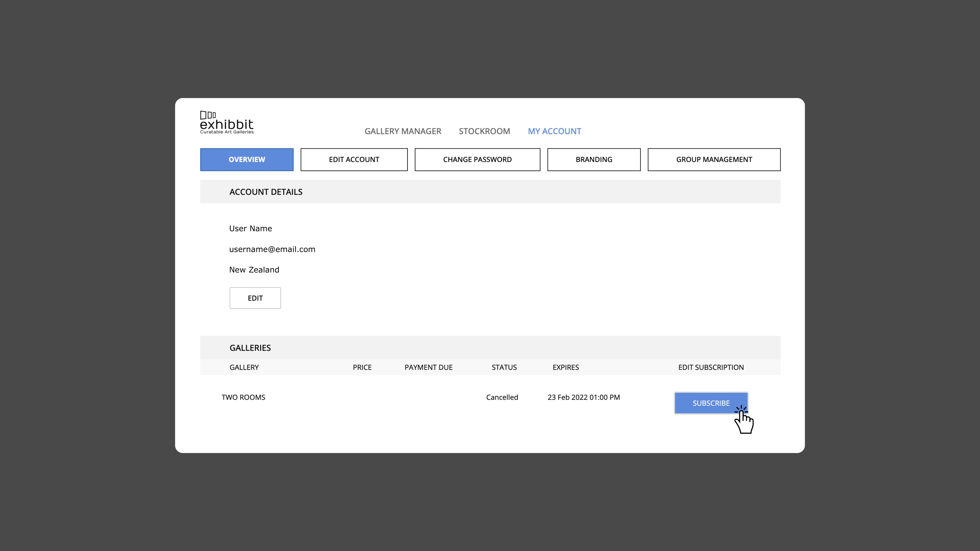Open the Edit Account tab

pos(354,159)
